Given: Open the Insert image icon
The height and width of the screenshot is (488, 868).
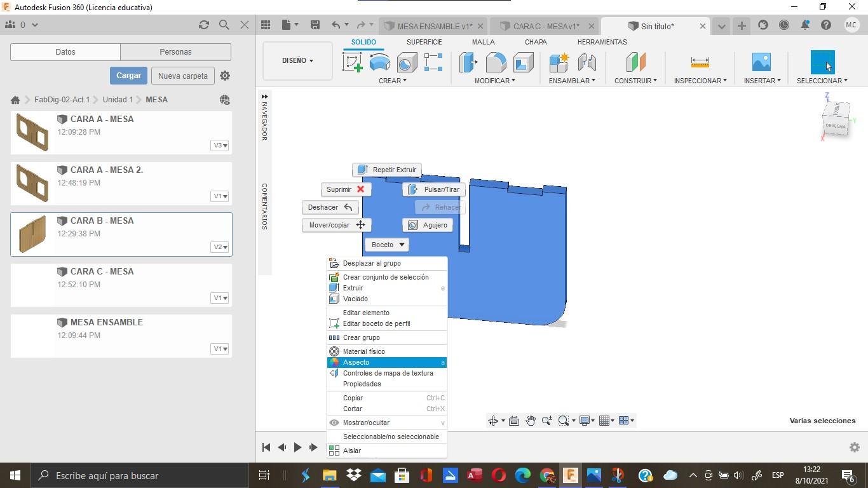Looking at the screenshot, I should tap(761, 62).
